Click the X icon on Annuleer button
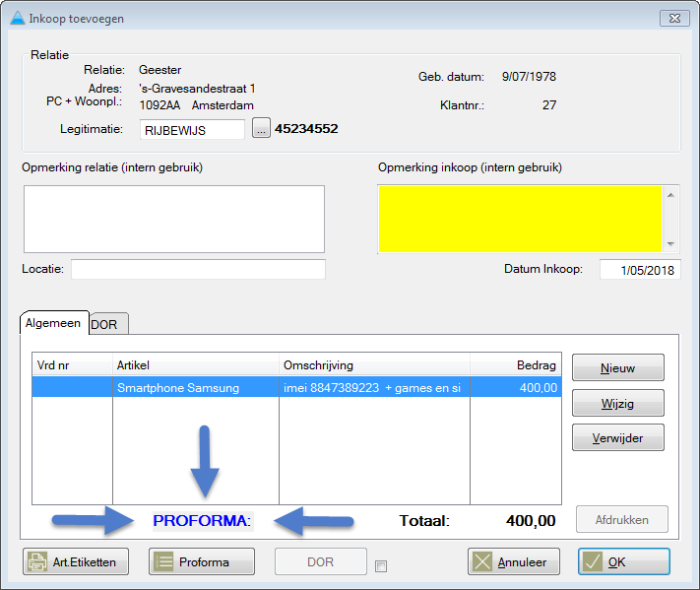700x590 pixels. tap(482, 561)
